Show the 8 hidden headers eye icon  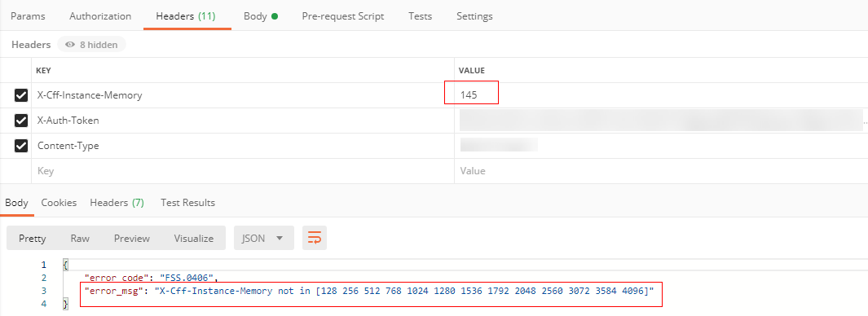coord(70,45)
